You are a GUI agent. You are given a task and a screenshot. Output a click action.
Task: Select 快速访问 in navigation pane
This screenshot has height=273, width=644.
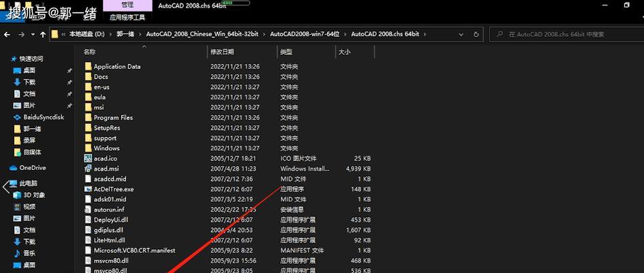31,59
